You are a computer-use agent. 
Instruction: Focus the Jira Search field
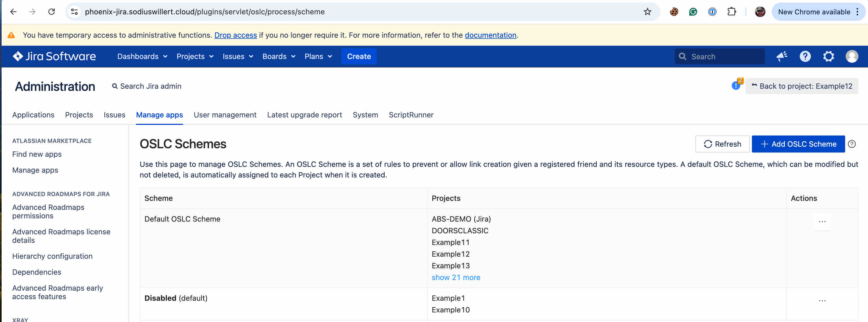720,56
